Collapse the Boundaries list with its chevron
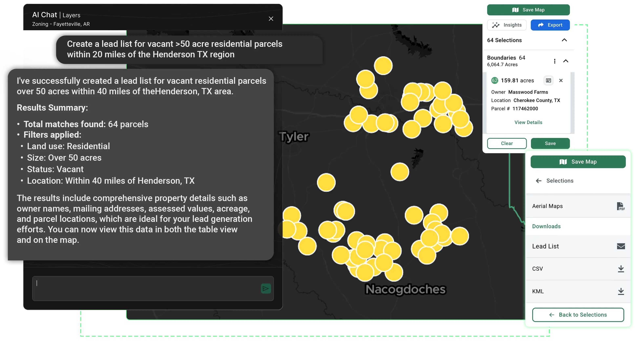The width and height of the screenshot is (644, 348). point(565,61)
